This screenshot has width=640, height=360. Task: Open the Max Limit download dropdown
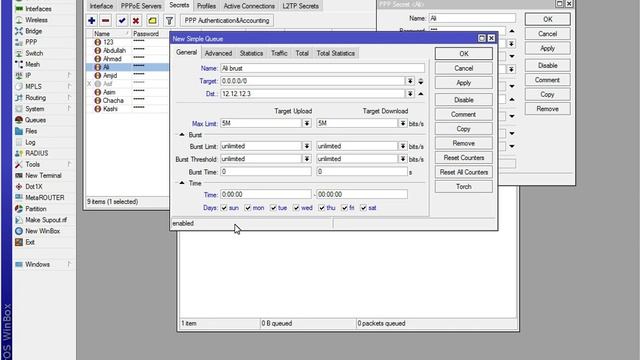tap(402, 123)
